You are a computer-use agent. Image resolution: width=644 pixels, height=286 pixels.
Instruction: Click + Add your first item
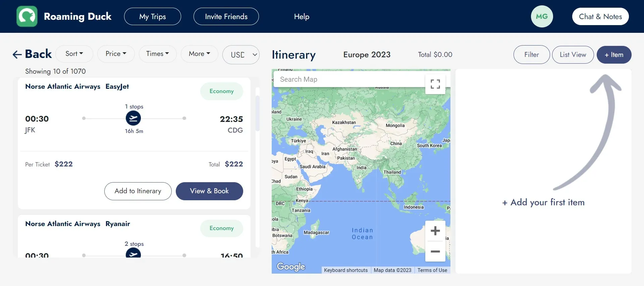point(543,202)
